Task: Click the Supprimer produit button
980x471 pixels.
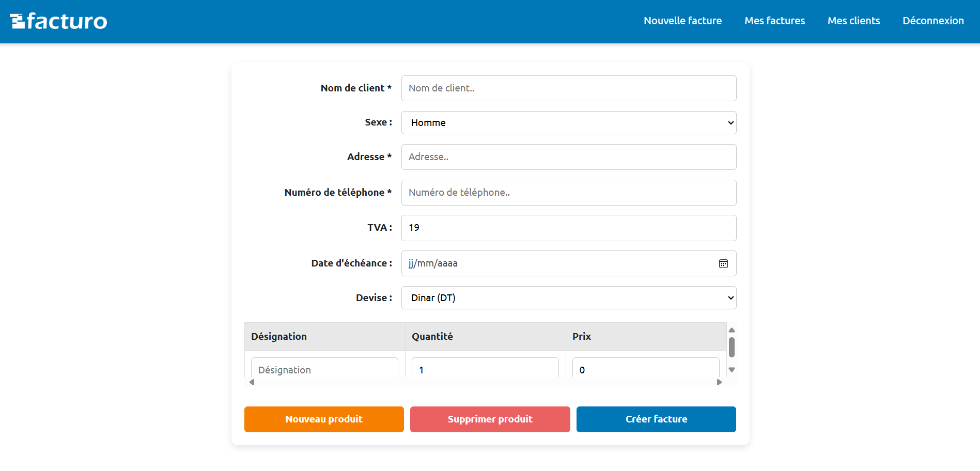Action: (490, 419)
